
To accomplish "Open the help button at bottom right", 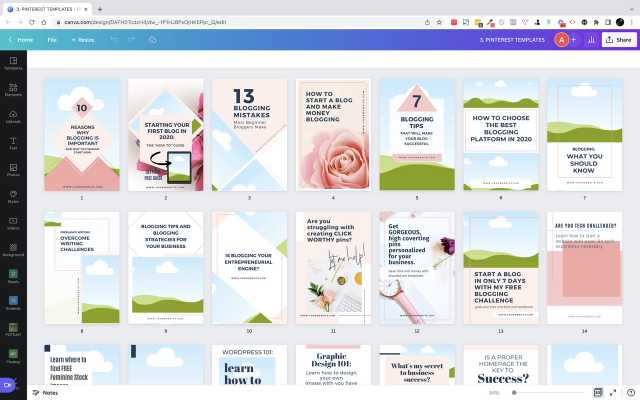I will (x=628, y=393).
